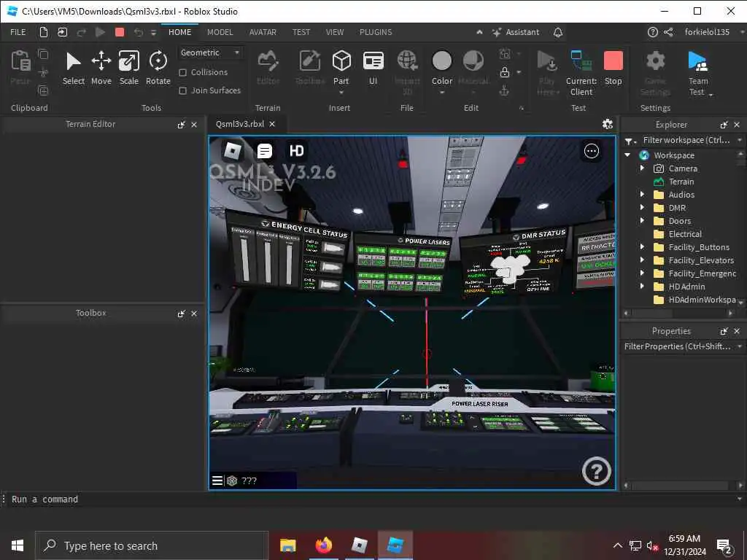Click the forkielol135 account name
The height and width of the screenshot is (560, 747).
pos(707,32)
